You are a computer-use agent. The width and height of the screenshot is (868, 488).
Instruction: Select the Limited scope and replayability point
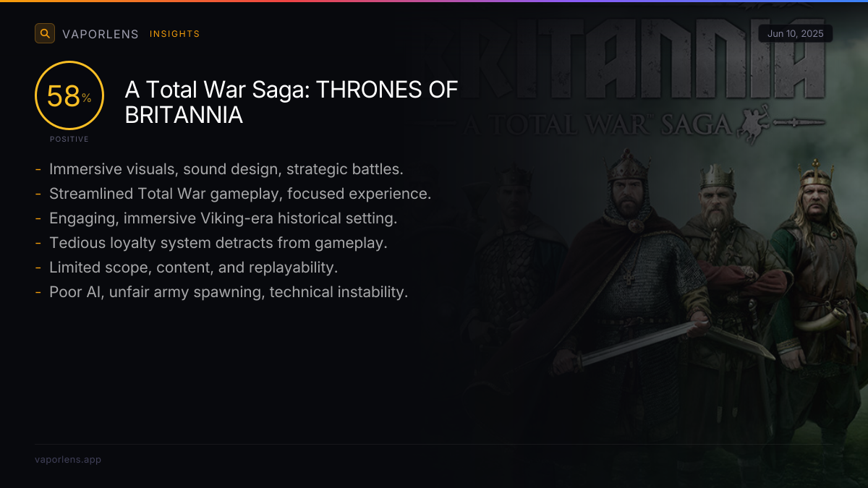[193, 267]
